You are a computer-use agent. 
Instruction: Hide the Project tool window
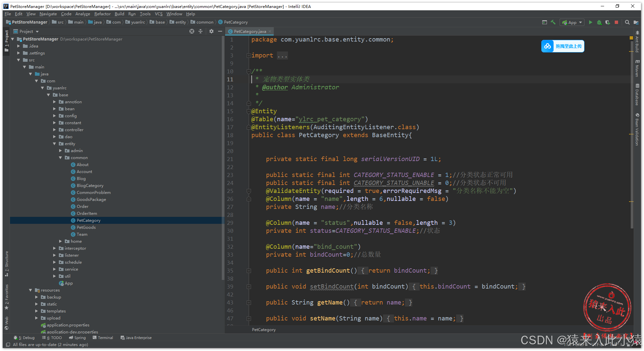click(x=220, y=31)
